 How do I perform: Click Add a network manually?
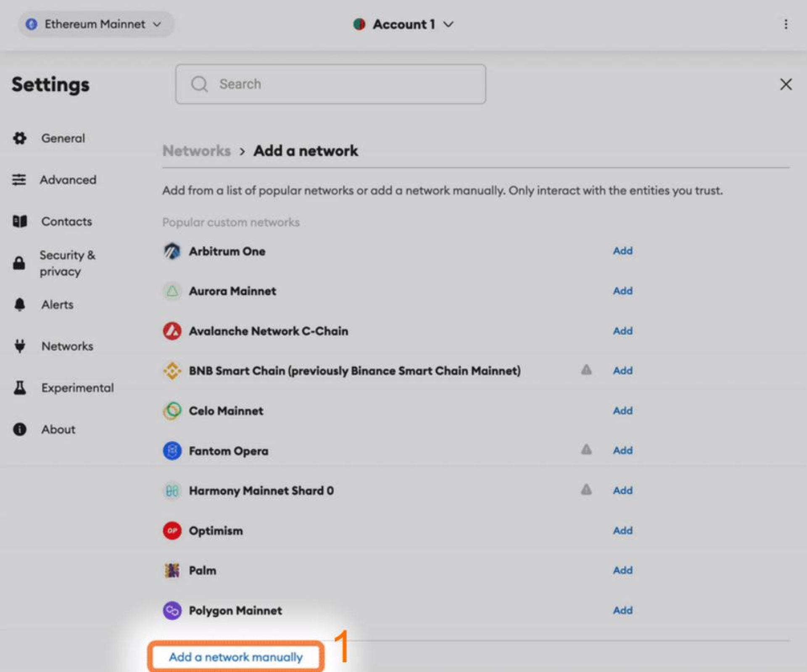(236, 657)
